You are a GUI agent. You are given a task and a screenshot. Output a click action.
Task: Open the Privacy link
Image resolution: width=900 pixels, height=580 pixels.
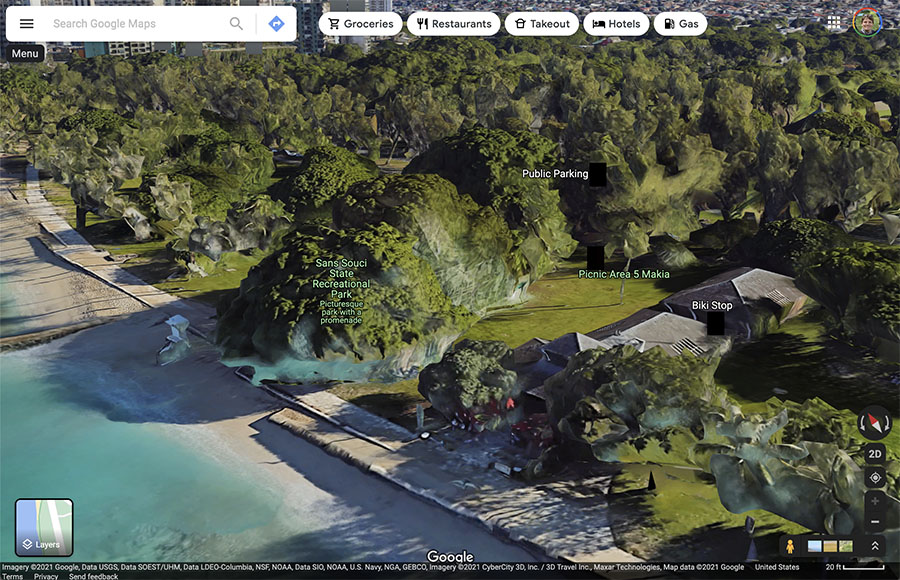[46, 576]
